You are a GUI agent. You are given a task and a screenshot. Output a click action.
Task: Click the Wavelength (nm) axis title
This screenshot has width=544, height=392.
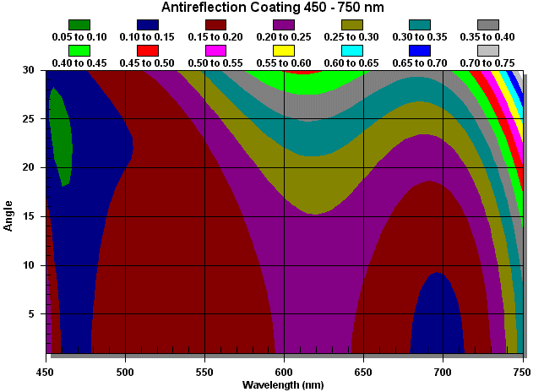(x=283, y=385)
